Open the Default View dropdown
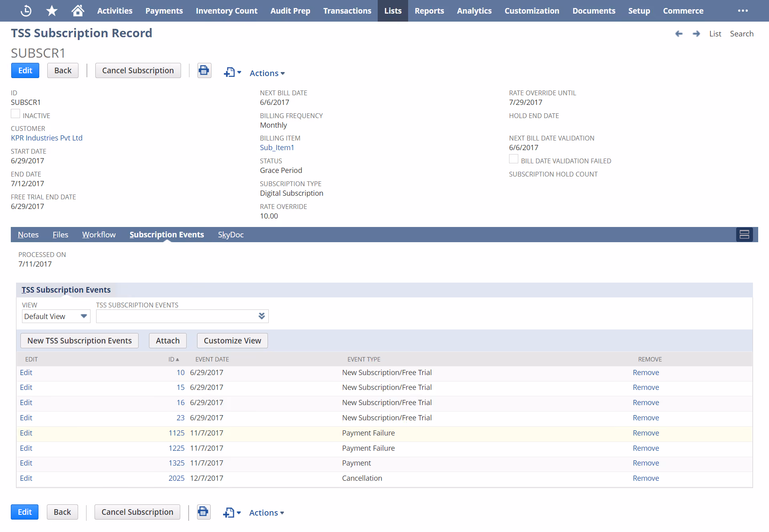Viewport: 769px width, 532px height. (56, 316)
